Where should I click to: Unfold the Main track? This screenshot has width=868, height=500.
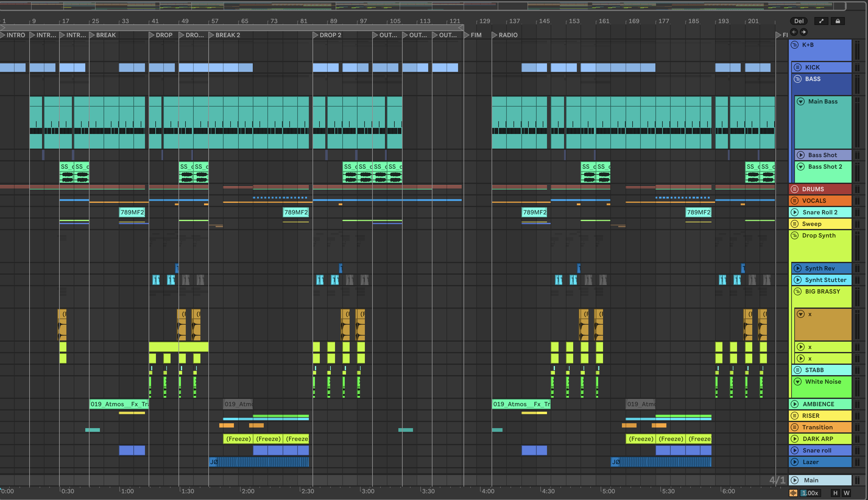pos(795,480)
